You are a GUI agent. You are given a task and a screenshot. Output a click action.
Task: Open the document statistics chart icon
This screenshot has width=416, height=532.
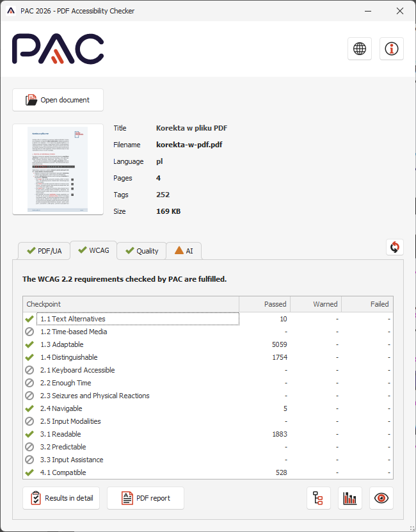[350, 498]
